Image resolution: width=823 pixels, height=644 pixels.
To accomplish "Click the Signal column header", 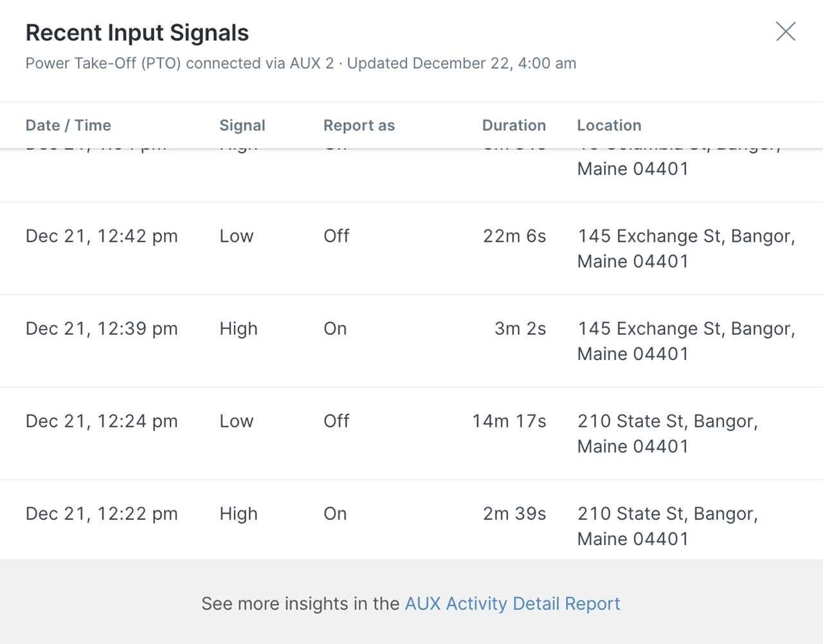I will [242, 125].
